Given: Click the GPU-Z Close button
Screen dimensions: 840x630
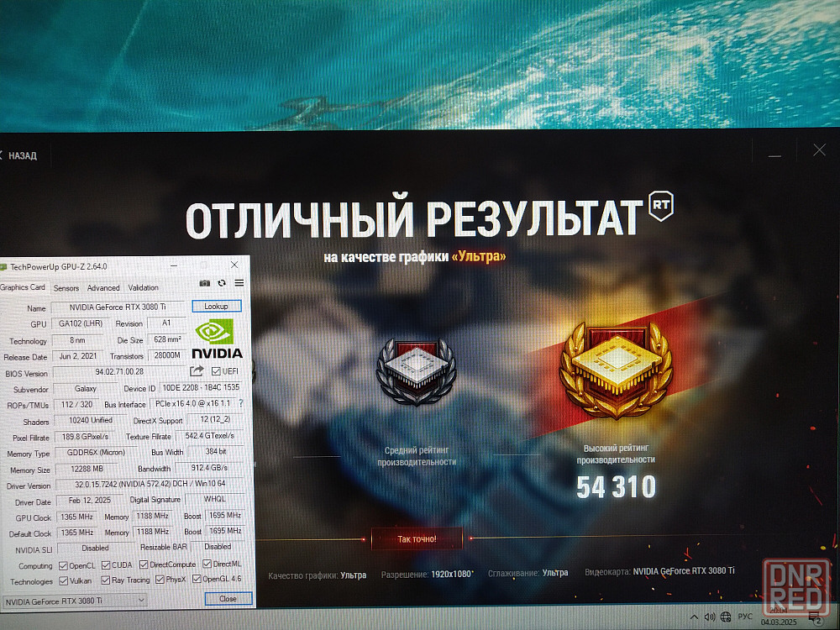Looking at the screenshot, I should coord(228,599).
